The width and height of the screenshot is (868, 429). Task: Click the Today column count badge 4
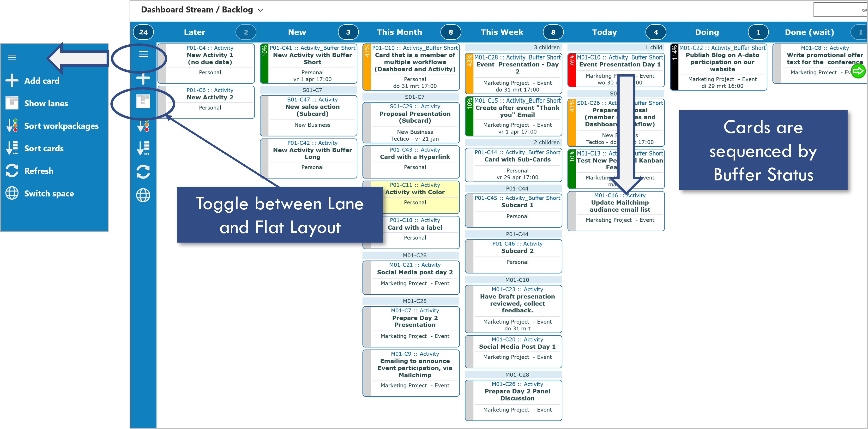coord(655,32)
